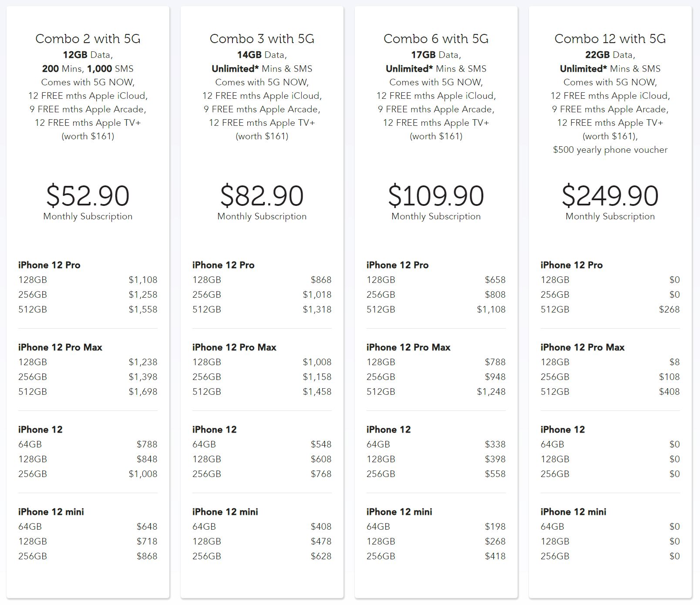The height and width of the screenshot is (605, 700).
Task: Click the $1,458 iPhone 12 Pro Max price
Action: (x=317, y=392)
